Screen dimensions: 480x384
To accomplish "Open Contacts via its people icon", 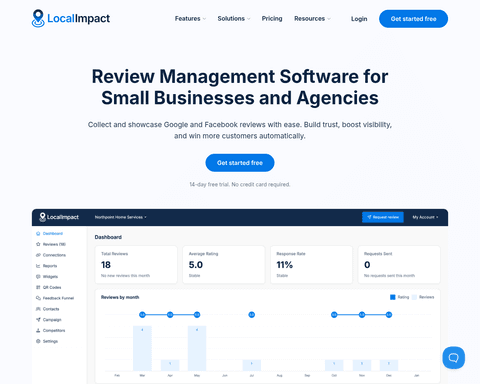I will click(38, 309).
